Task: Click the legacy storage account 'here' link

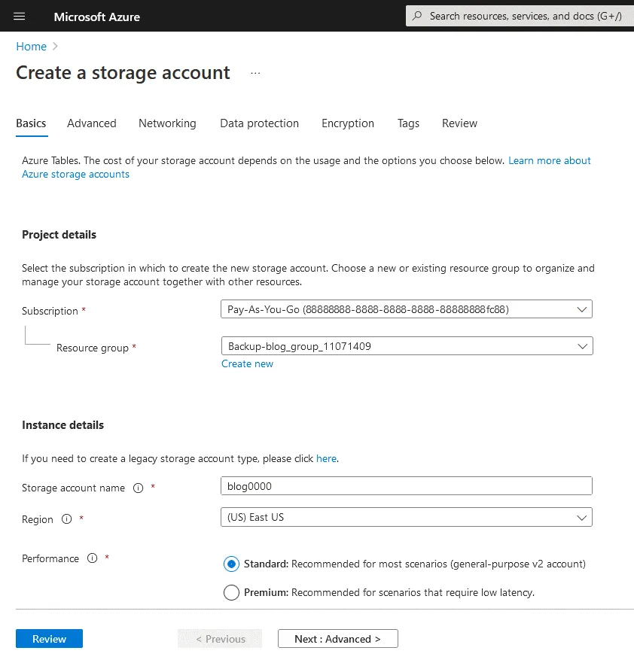Action: click(x=326, y=458)
